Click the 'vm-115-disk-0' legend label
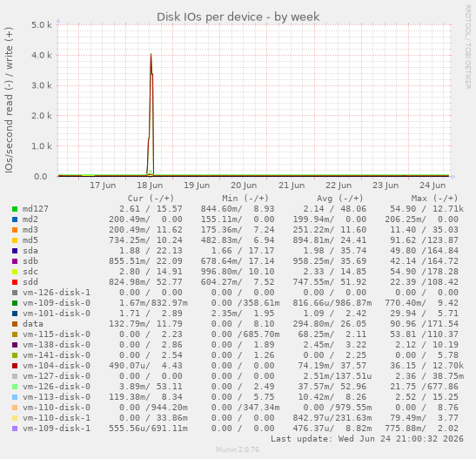The width and height of the screenshot is (476, 459). coord(57,334)
